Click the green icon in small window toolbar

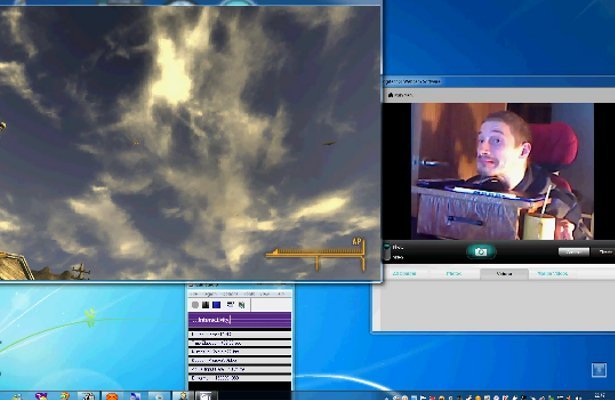click(242, 305)
